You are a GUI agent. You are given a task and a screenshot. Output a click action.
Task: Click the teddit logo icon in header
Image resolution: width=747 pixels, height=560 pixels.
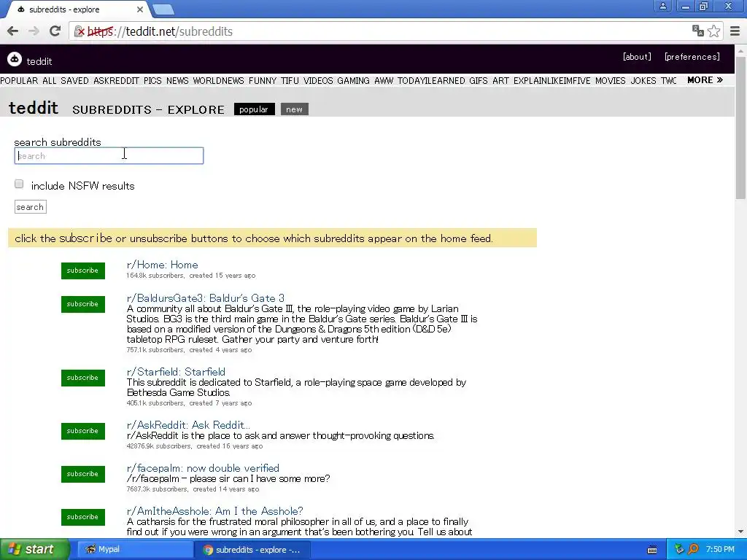[15, 59]
